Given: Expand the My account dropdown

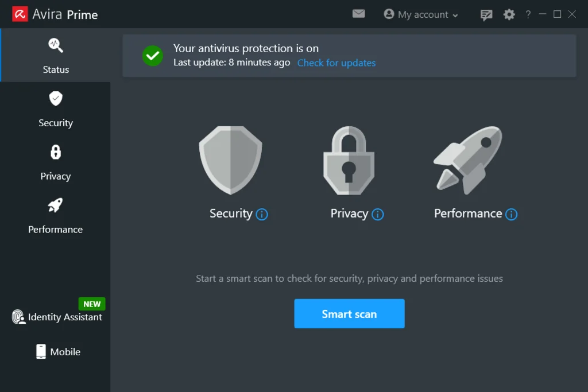Looking at the screenshot, I should click(x=421, y=14).
